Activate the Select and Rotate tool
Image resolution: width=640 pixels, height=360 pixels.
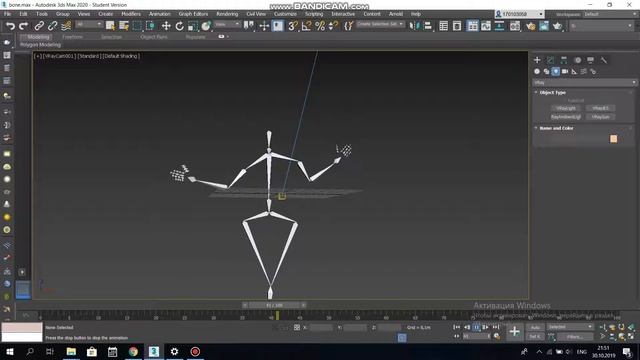(180, 26)
